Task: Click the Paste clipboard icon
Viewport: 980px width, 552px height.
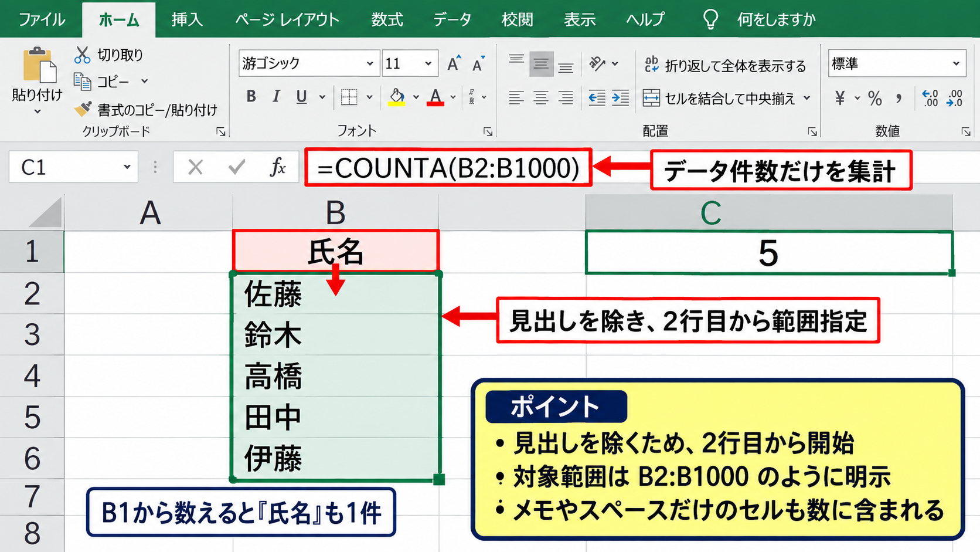Action: pyautogui.click(x=39, y=65)
